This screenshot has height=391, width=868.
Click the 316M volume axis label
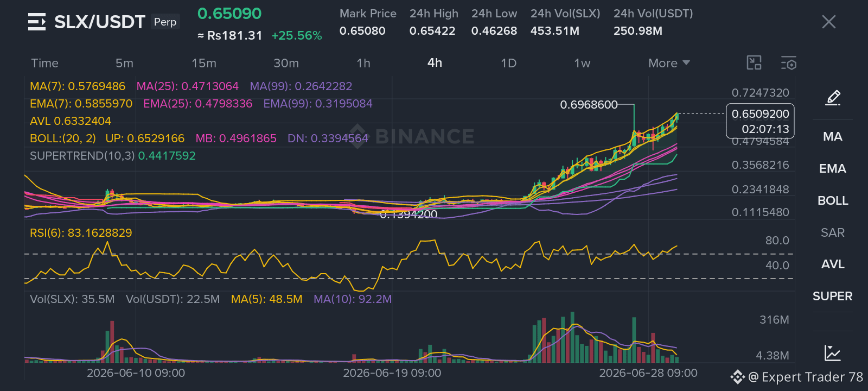(x=774, y=320)
